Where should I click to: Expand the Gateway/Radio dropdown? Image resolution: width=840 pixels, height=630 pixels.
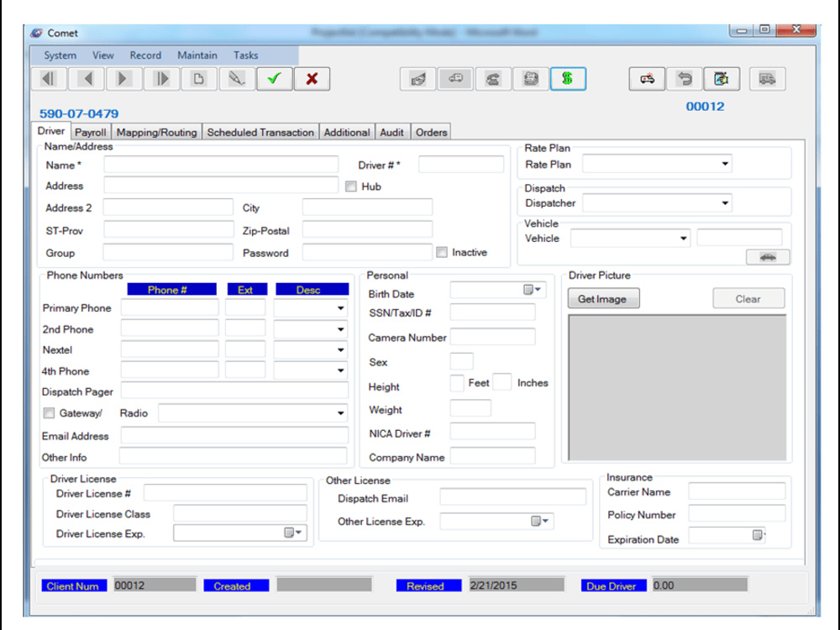pos(340,413)
